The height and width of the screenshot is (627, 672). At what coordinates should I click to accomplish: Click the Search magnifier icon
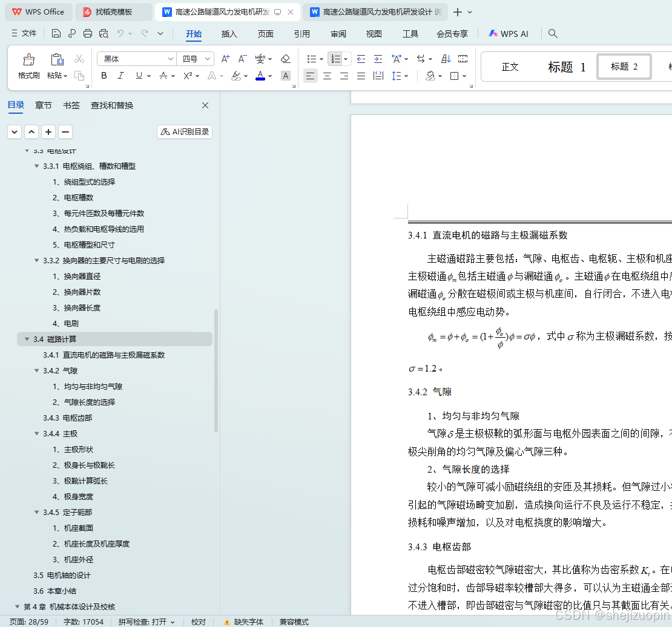(553, 33)
